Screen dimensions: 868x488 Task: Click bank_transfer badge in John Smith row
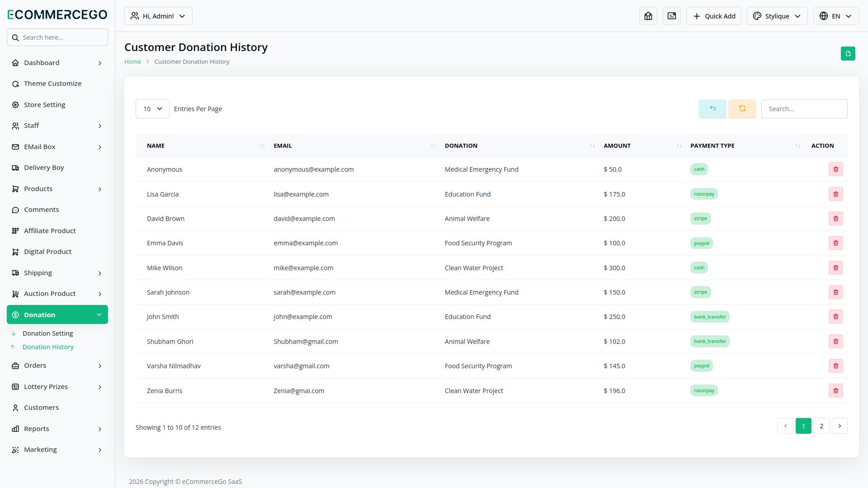click(x=710, y=317)
